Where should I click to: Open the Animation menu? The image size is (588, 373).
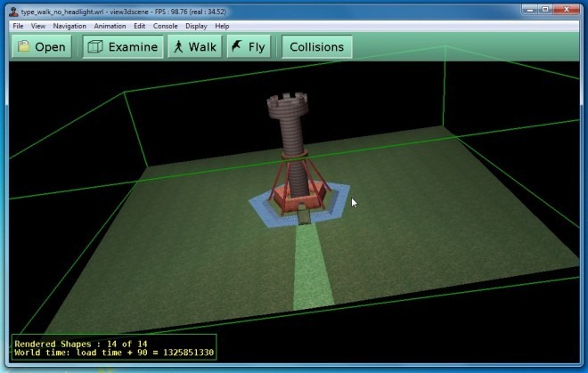pos(110,26)
